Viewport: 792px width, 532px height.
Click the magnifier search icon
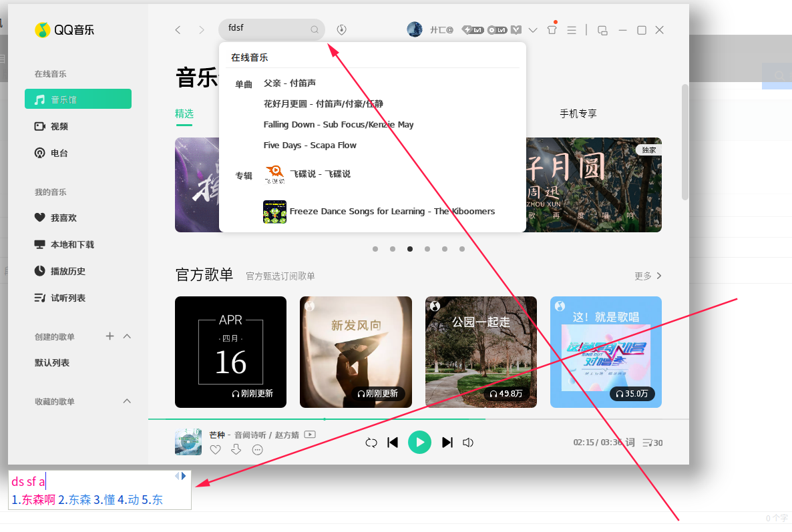pos(315,30)
